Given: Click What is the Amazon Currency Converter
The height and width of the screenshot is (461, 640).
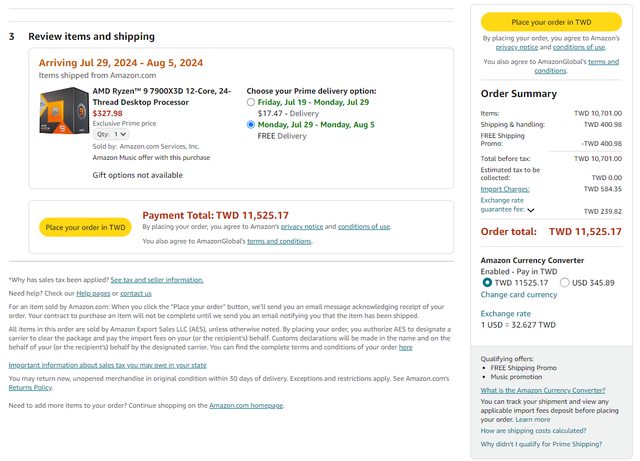Looking at the screenshot, I should [x=543, y=390].
